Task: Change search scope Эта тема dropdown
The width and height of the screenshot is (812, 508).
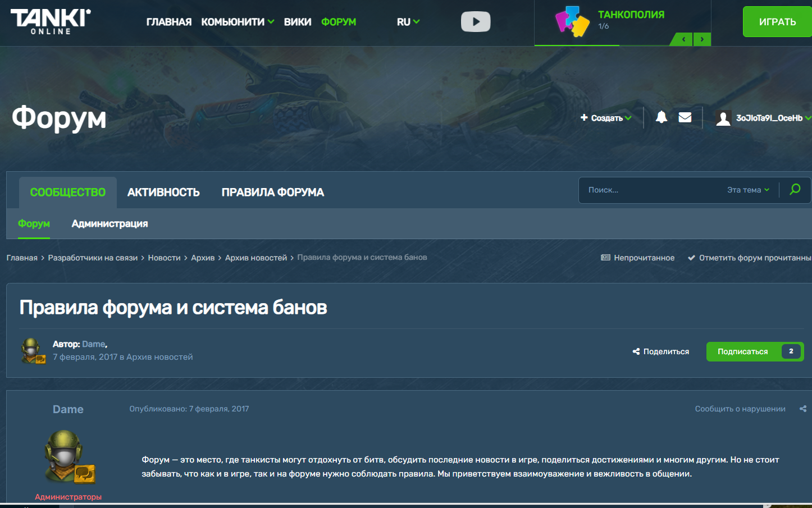Action: pos(748,190)
